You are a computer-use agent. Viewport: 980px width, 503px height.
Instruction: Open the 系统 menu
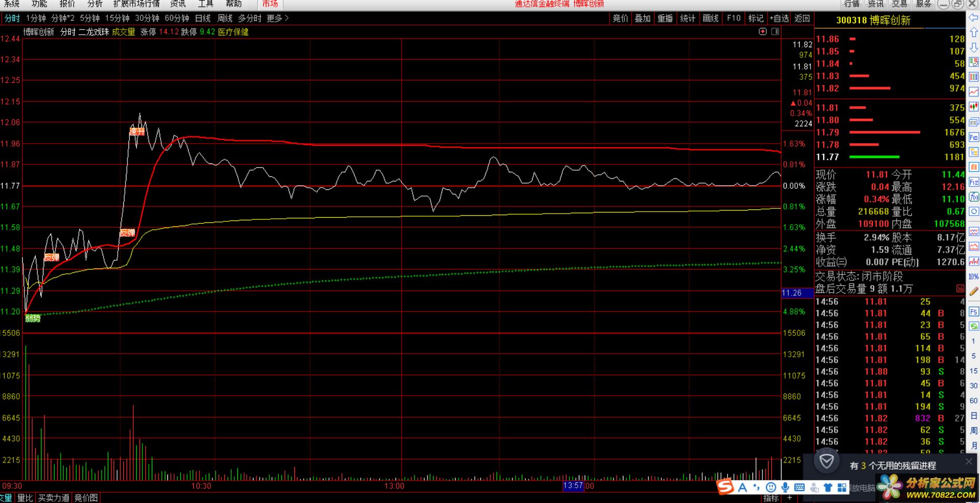pyautogui.click(x=11, y=4)
